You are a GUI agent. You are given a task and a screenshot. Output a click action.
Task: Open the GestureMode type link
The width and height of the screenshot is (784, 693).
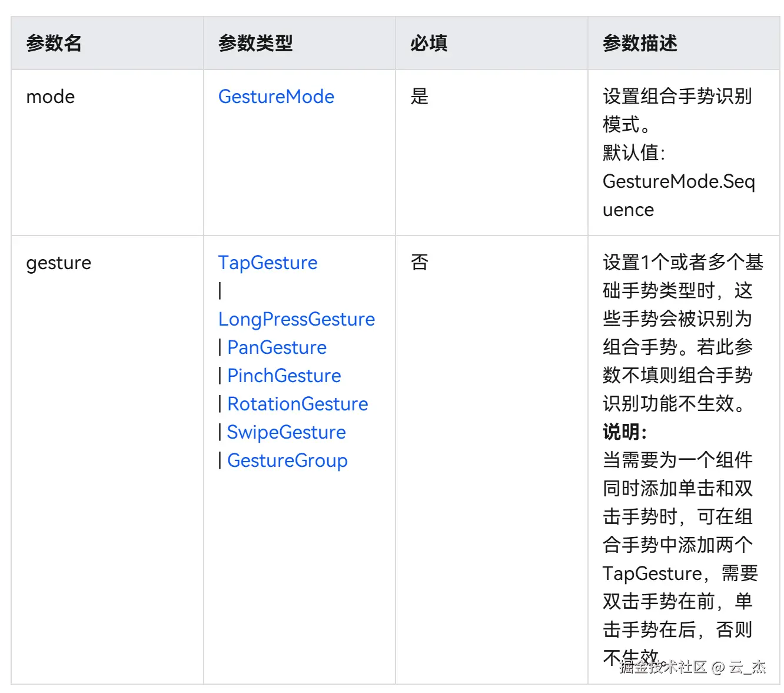pos(276,97)
